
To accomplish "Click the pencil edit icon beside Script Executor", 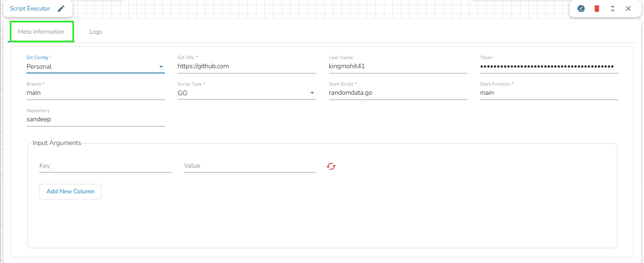I will point(61,9).
